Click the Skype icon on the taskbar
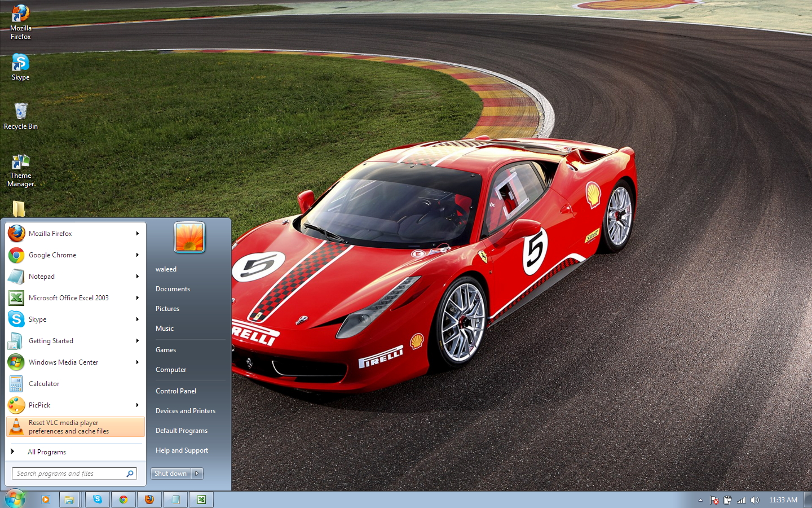 (x=98, y=500)
